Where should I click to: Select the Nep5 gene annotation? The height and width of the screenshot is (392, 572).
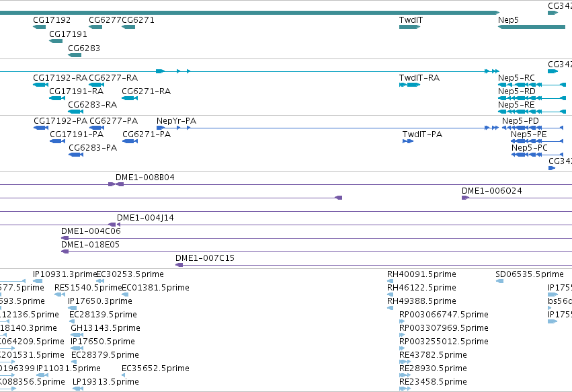(x=532, y=27)
